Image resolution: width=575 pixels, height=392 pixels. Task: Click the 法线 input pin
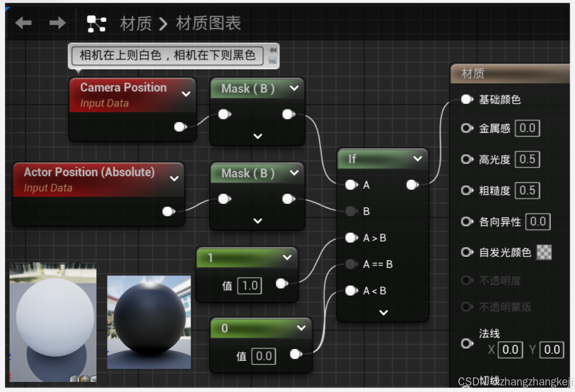[467, 344]
